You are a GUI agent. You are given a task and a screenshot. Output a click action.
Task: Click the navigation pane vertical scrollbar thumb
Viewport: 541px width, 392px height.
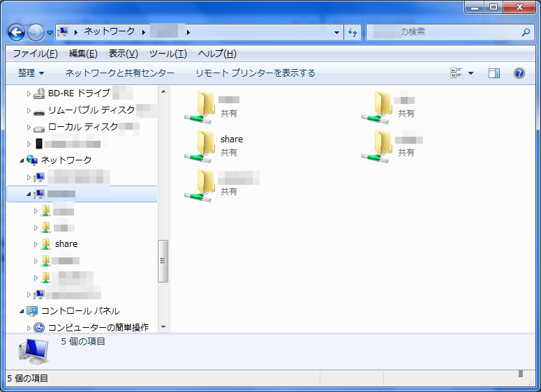(163, 261)
